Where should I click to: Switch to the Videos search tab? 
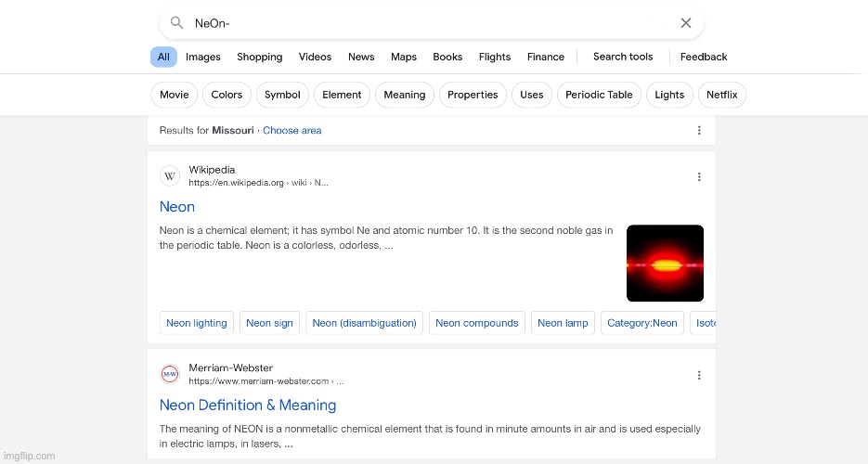[x=315, y=57]
